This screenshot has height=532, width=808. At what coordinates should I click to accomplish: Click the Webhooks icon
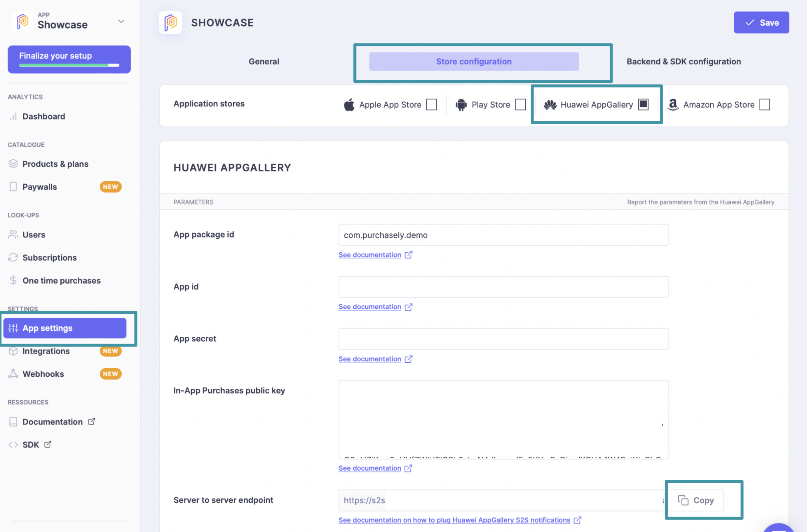[13, 374]
